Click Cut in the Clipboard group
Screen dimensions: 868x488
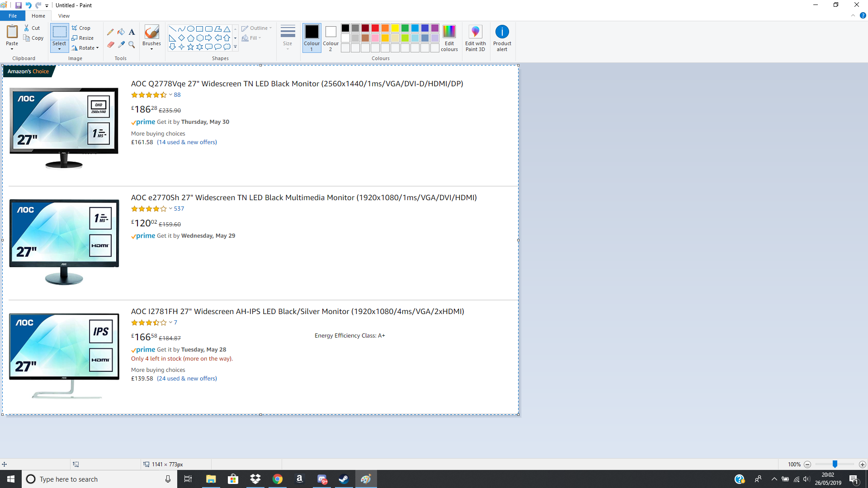point(32,28)
